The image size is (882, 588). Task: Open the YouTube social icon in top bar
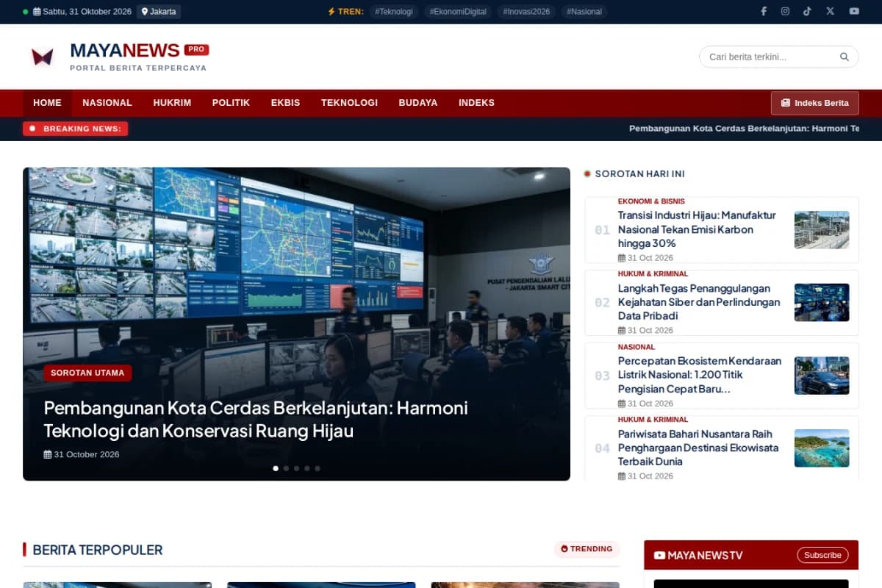(x=854, y=11)
